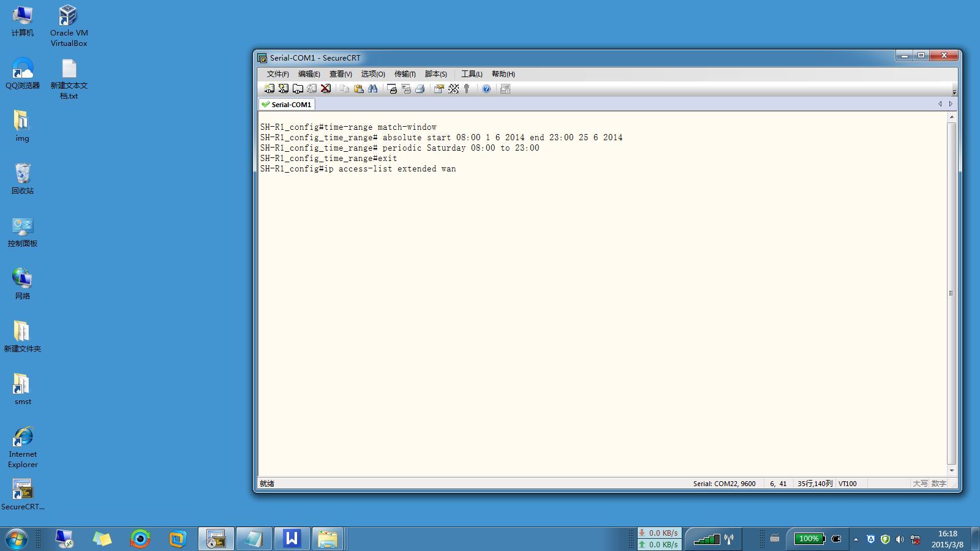
Task: Open Find with the binoculars icon
Action: pyautogui.click(x=372, y=89)
